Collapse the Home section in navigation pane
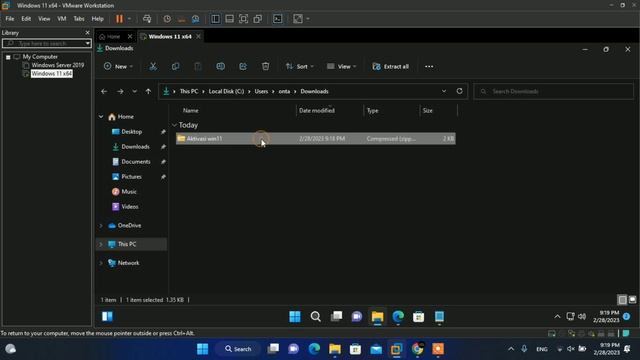Image resolution: width=640 pixels, height=360 pixels. [x=101, y=117]
